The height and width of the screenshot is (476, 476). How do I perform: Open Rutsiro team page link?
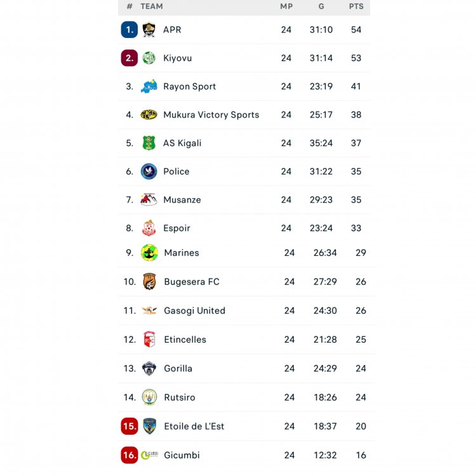pyautogui.click(x=180, y=397)
